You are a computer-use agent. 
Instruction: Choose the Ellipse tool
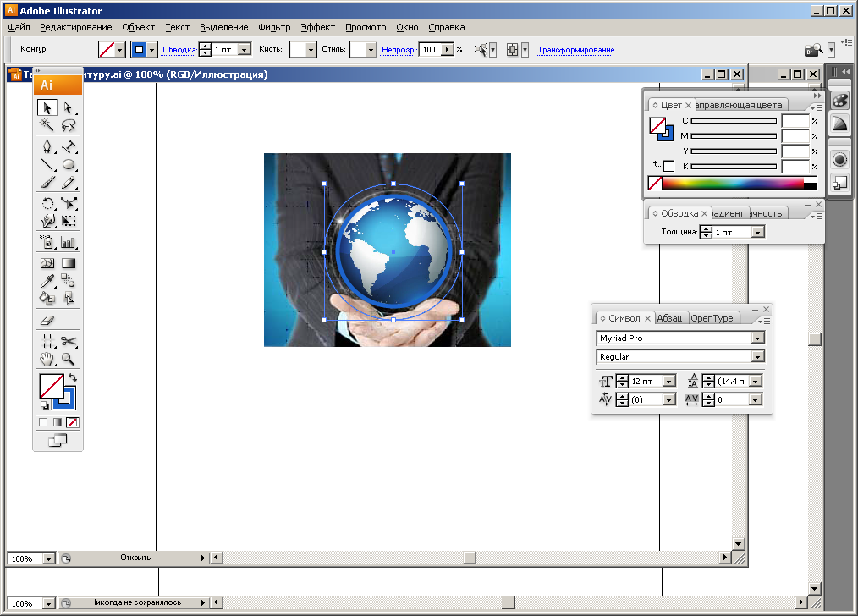coord(69,164)
